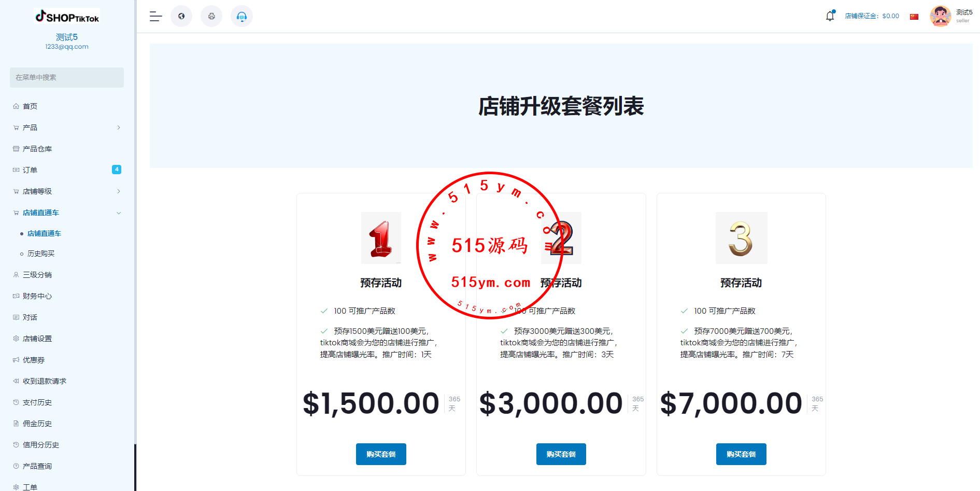Expand the 店铺等级 submenu
980x491 pixels.
click(67, 191)
